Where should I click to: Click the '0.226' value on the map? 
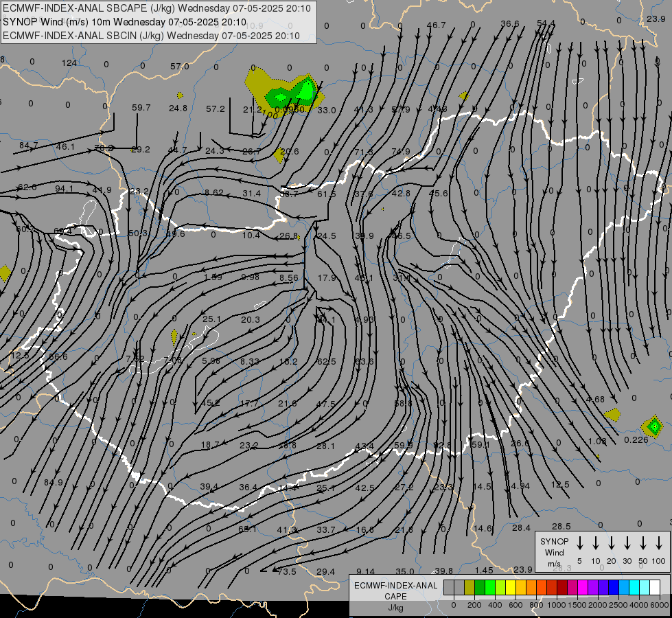[x=636, y=439]
